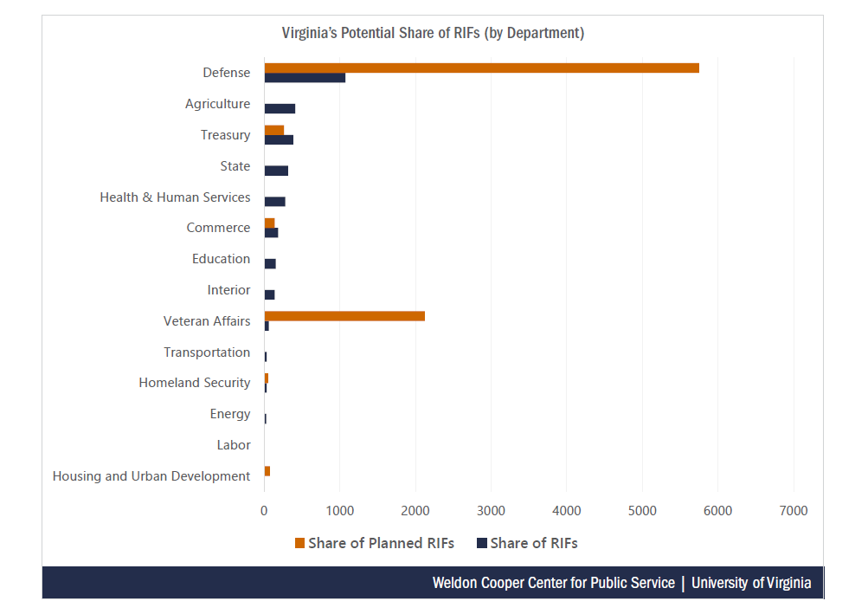
Task: Click the 3000 axis tick label
Action: 491,511
